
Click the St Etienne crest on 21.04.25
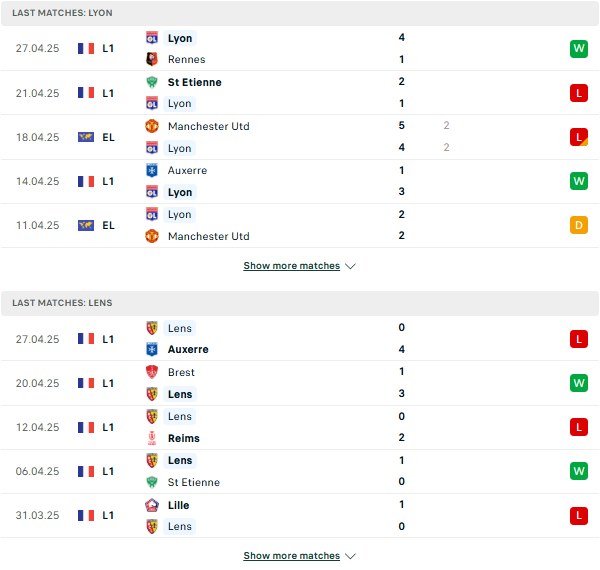point(152,82)
